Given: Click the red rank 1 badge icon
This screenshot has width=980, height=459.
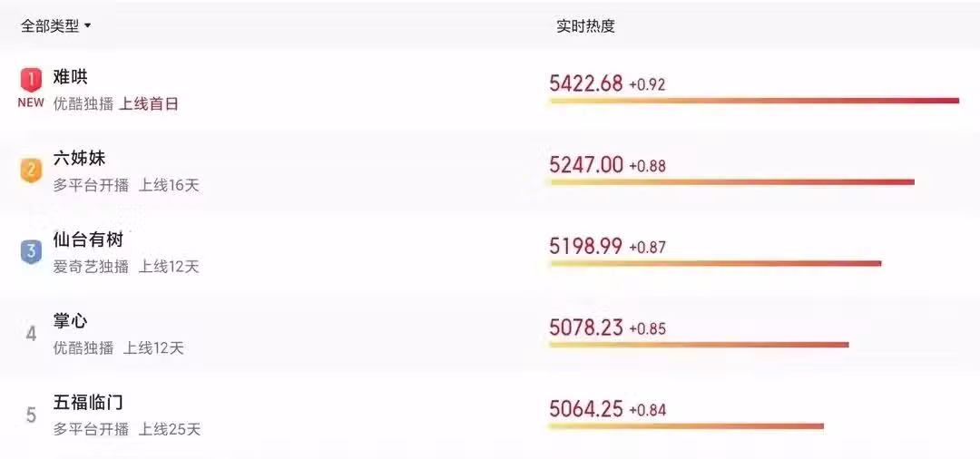Looking at the screenshot, I should click(x=31, y=79).
